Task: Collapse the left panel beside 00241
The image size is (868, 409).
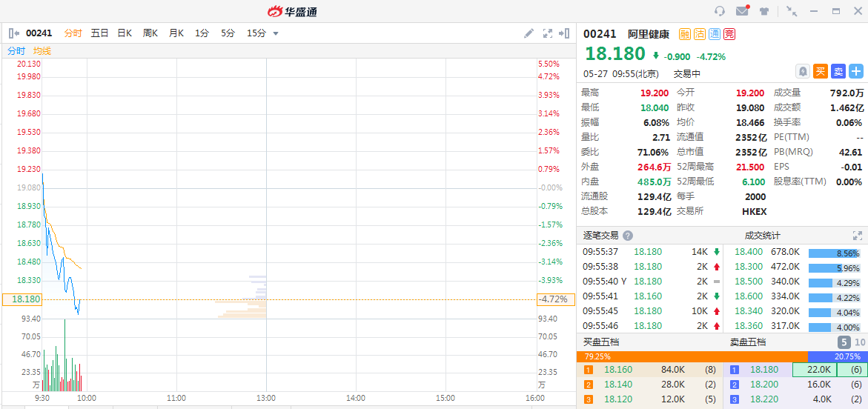Action: pyautogui.click(x=14, y=33)
